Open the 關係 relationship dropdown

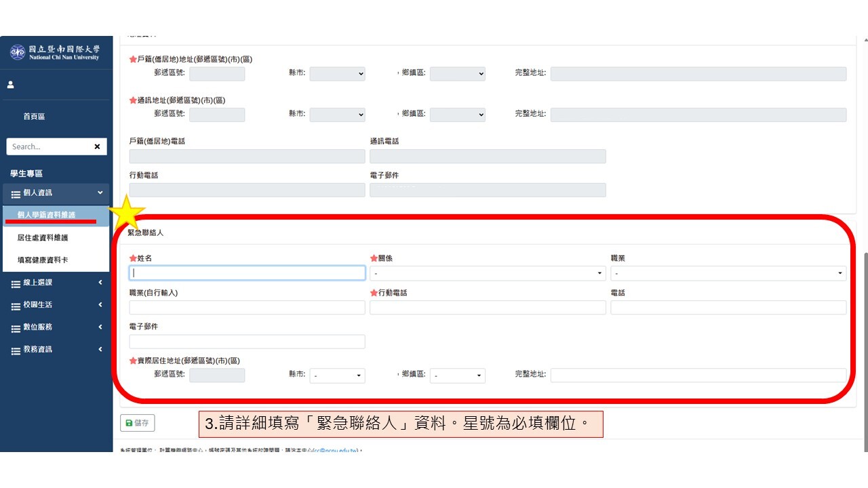click(487, 272)
